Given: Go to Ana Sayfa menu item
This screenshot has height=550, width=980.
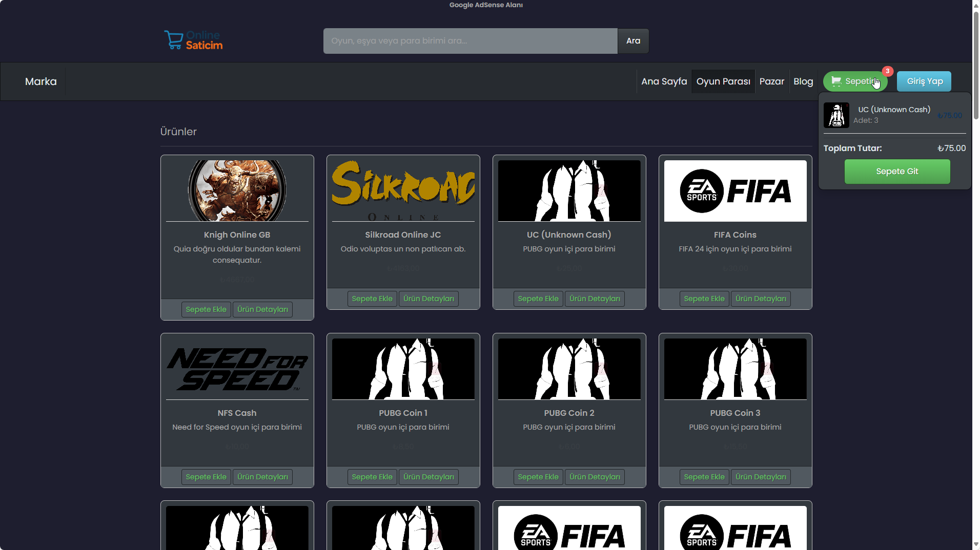Looking at the screenshot, I should click(x=664, y=81).
